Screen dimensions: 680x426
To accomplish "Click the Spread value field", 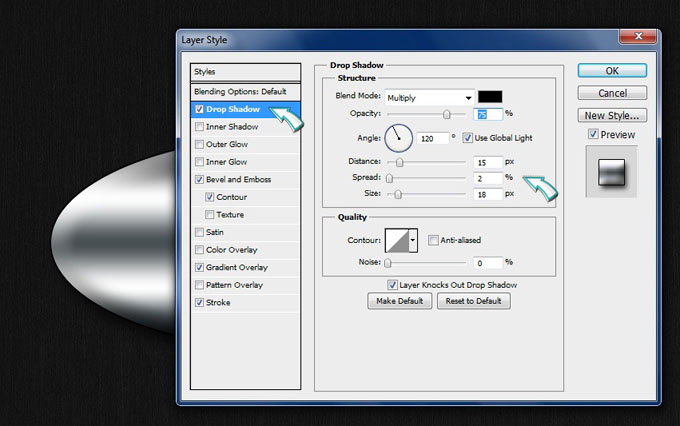I will click(488, 178).
